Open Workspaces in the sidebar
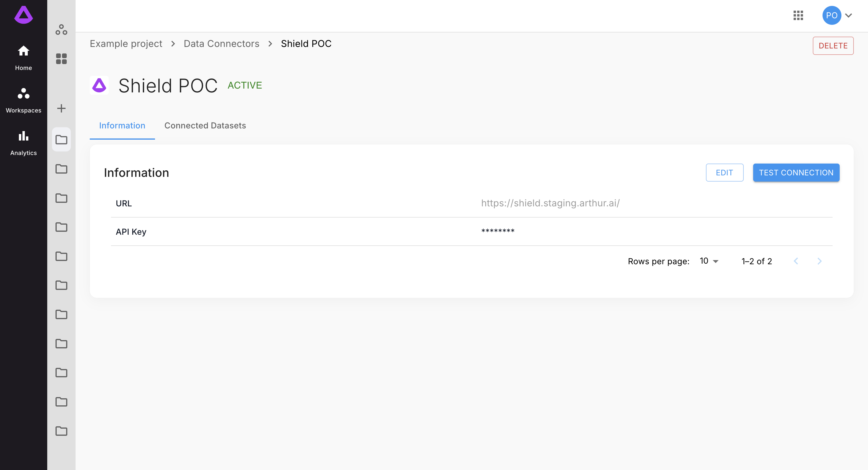The height and width of the screenshot is (470, 868). point(24,100)
